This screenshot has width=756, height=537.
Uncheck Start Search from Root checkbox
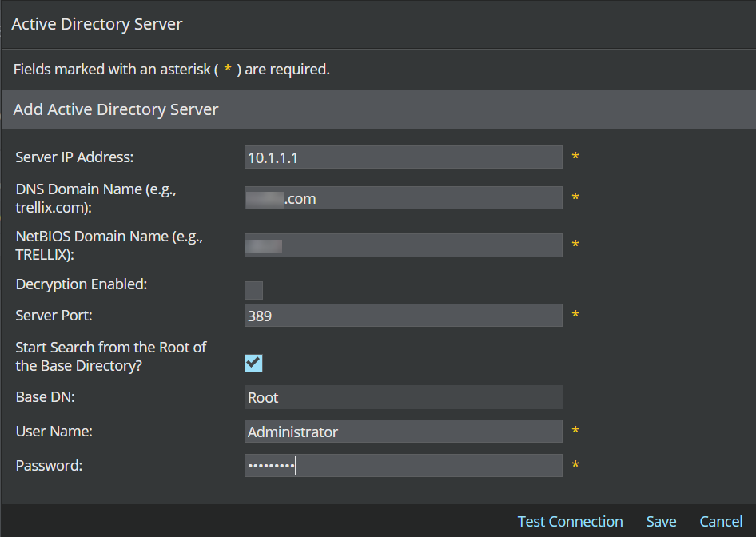[x=253, y=363]
